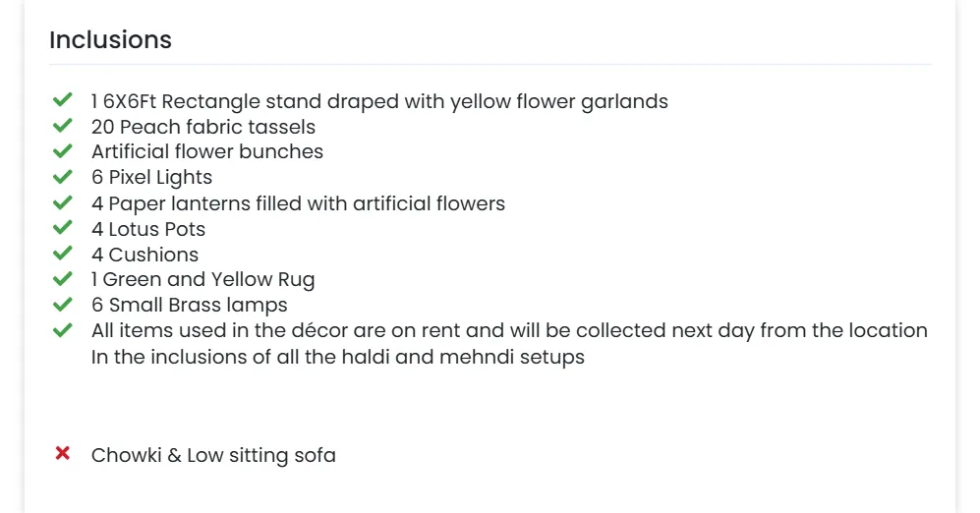Image resolution: width=980 pixels, height=513 pixels.
Task: Click the checkmark beside Paper lanterns item
Action: pos(63,202)
